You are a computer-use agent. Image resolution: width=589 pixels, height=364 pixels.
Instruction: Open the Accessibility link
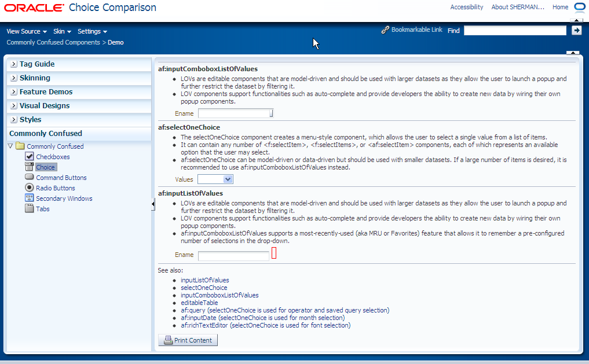point(467,7)
